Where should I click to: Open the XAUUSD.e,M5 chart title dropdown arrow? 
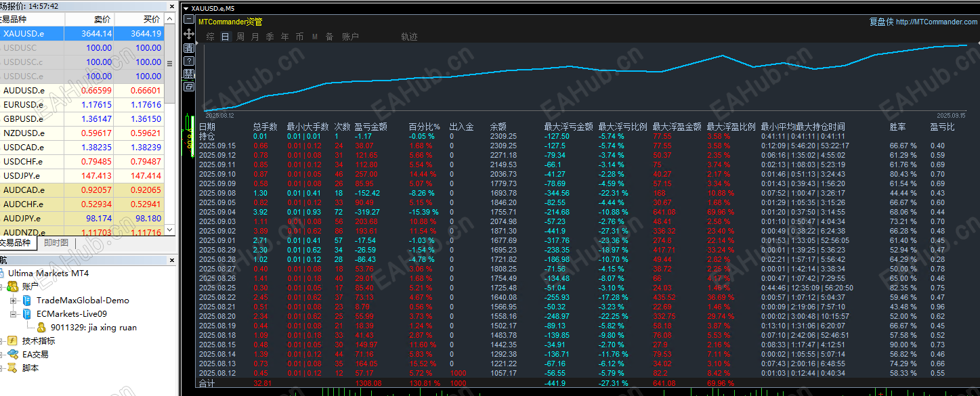click(187, 8)
